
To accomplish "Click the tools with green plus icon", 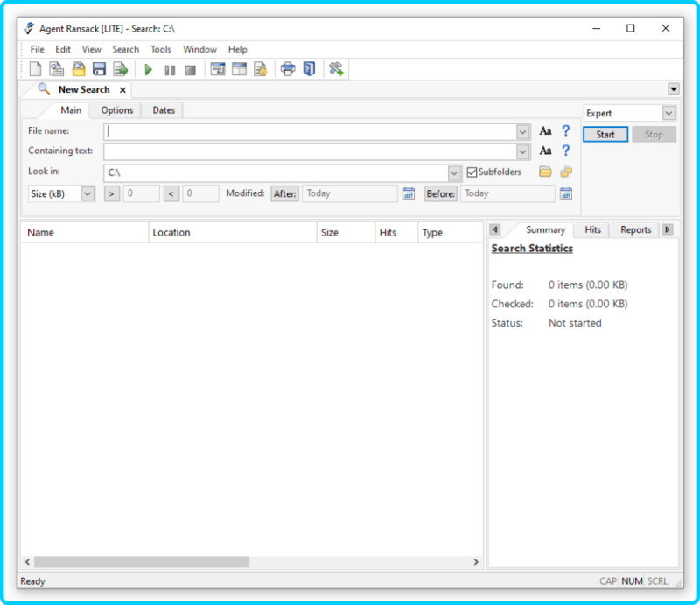I will pyautogui.click(x=336, y=69).
